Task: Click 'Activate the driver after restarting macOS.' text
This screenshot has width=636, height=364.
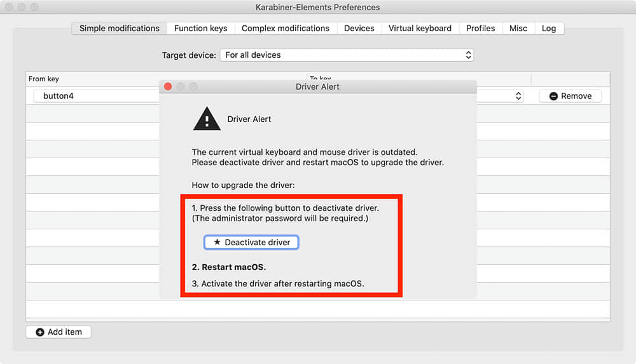Action: (278, 284)
